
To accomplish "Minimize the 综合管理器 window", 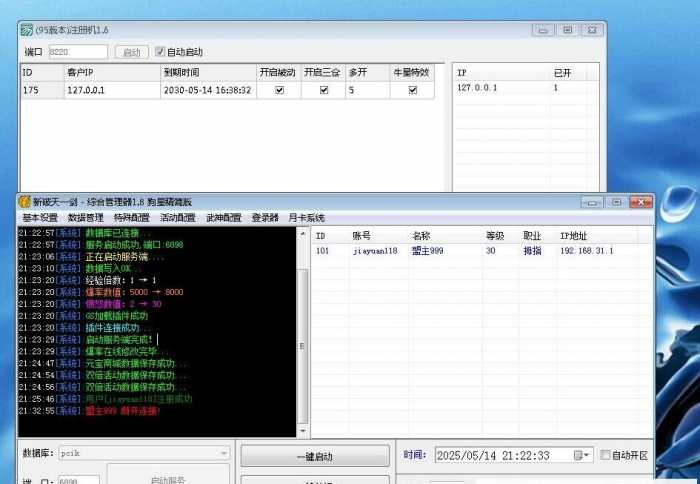I will pos(593,202).
